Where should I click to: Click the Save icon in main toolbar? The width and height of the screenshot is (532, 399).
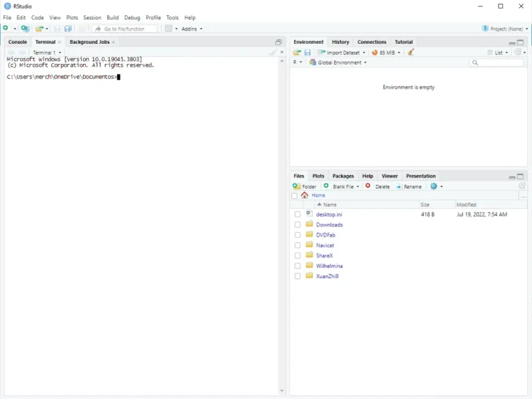(57, 29)
